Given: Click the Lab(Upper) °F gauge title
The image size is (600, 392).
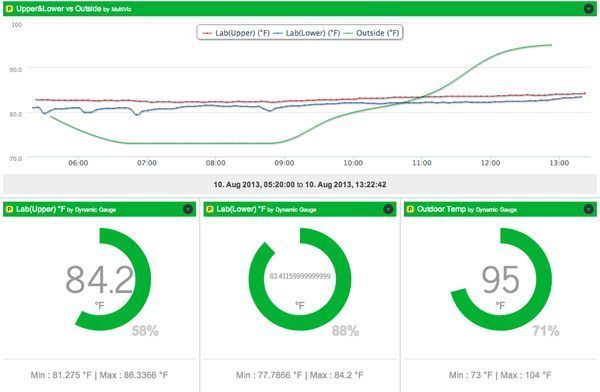Looking at the screenshot, I should pyautogui.click(x=41, y=209).
